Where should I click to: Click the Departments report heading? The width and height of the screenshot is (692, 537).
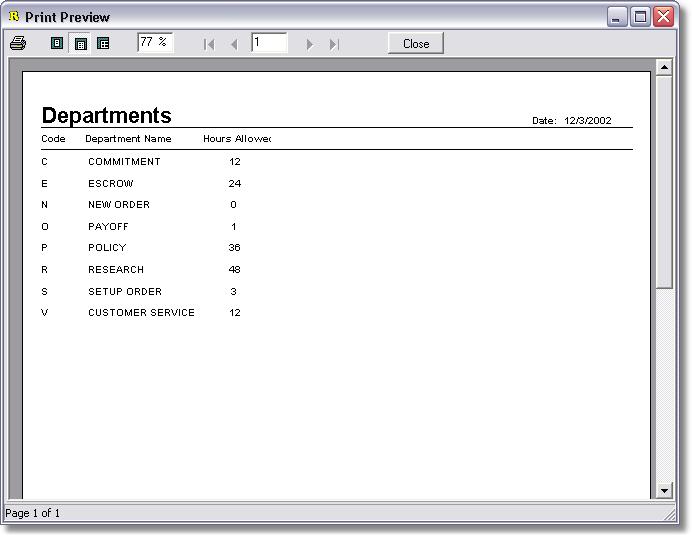[x=106, y=116]
